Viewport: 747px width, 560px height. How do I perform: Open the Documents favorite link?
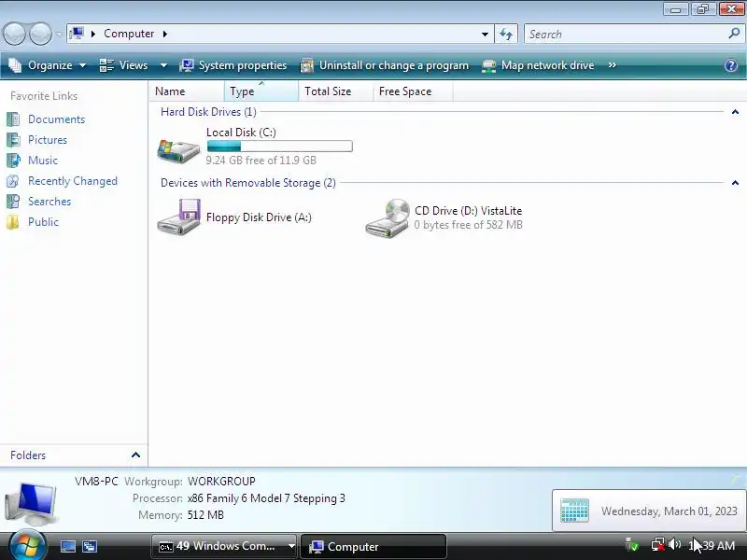[56, 119]
